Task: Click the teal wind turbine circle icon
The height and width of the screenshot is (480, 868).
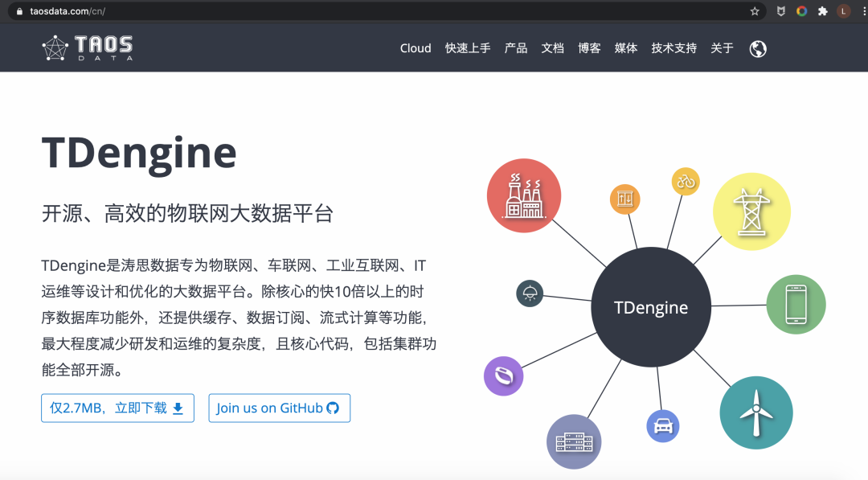Action: pyautogui.click(x=756, y=412)
